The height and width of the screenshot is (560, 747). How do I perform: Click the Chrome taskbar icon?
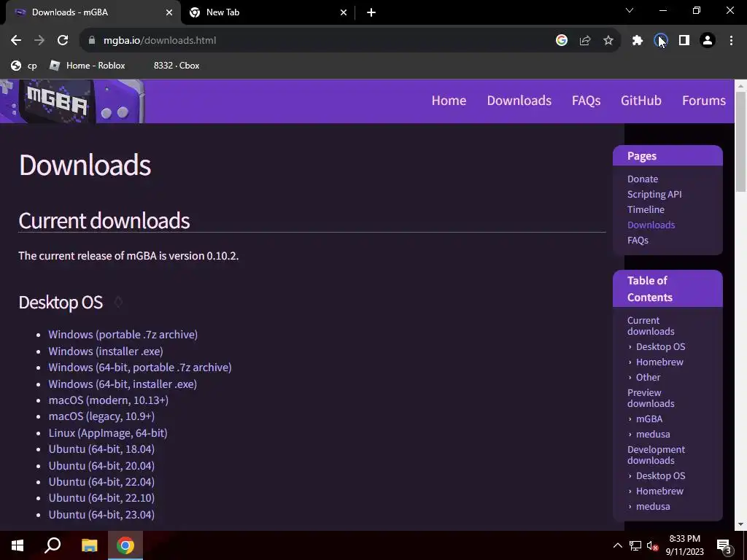click(125, 545)
